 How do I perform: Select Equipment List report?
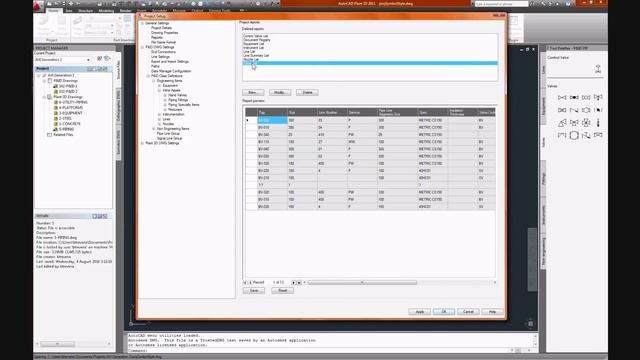[x=253, y=44]
